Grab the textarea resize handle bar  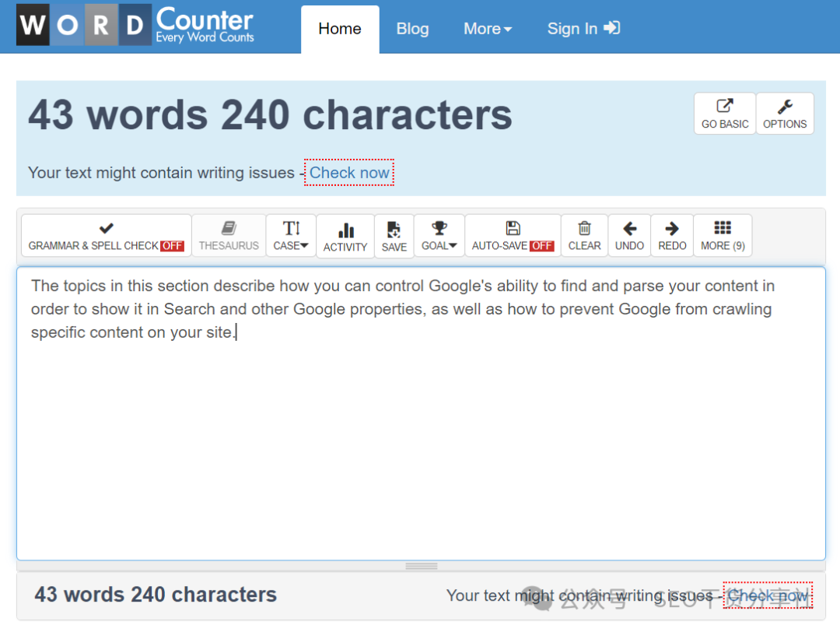421,566
